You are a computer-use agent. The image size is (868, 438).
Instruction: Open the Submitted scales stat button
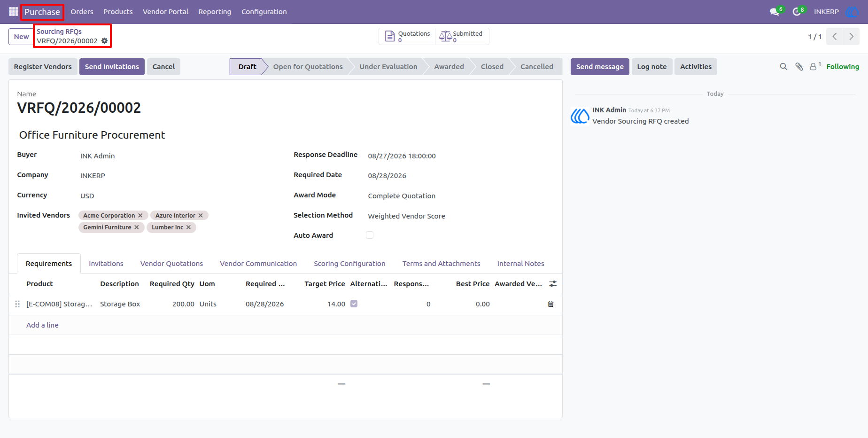[462, 37]
